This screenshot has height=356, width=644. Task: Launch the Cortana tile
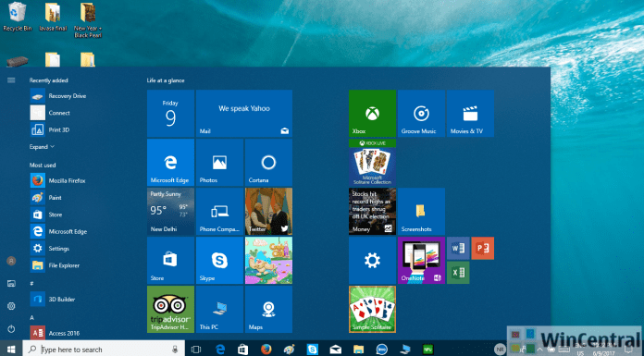(x=268, y=163)
